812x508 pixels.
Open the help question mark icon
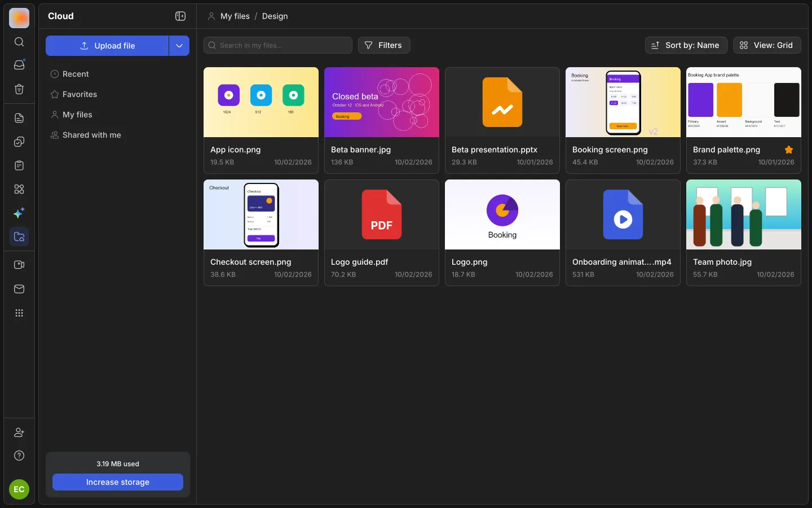(x=19, y=456)
